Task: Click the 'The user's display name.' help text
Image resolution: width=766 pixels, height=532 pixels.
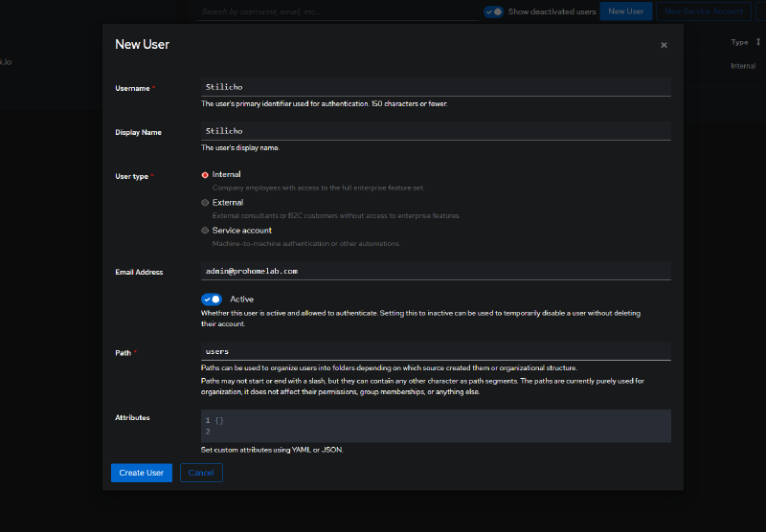Action: tap(240, 148)
